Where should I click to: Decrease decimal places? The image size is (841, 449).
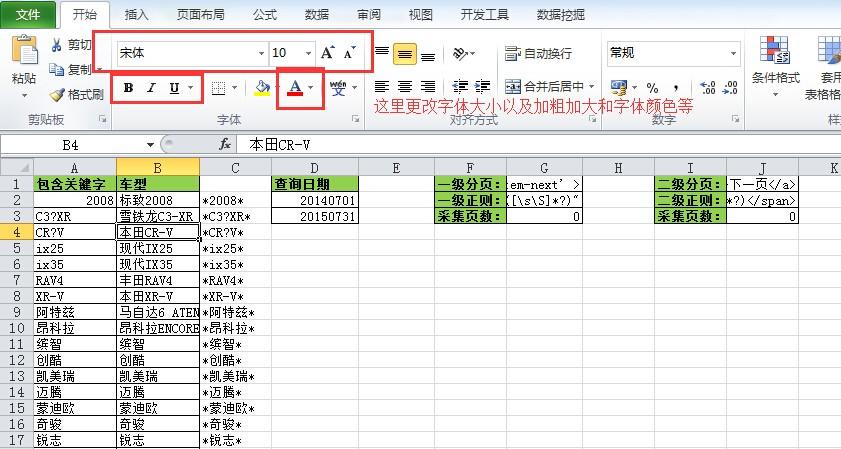coord(731,87)
